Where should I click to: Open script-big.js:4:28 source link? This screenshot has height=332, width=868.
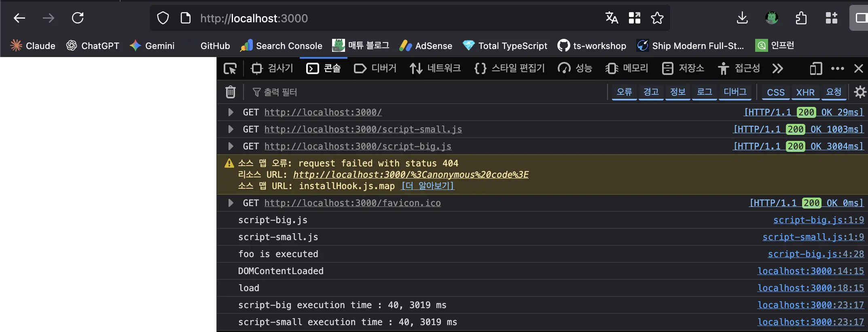[x=815, y=254]
